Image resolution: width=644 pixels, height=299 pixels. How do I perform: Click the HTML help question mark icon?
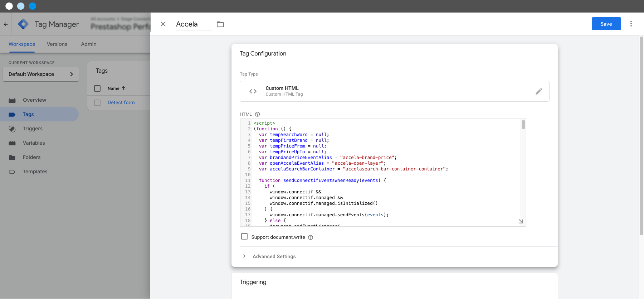point(257,114)
